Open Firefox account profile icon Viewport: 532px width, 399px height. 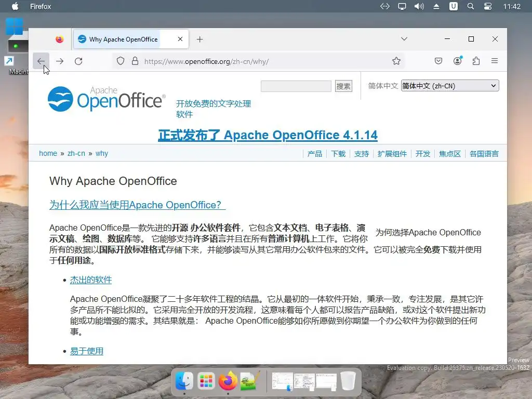[x=457, y=61]
